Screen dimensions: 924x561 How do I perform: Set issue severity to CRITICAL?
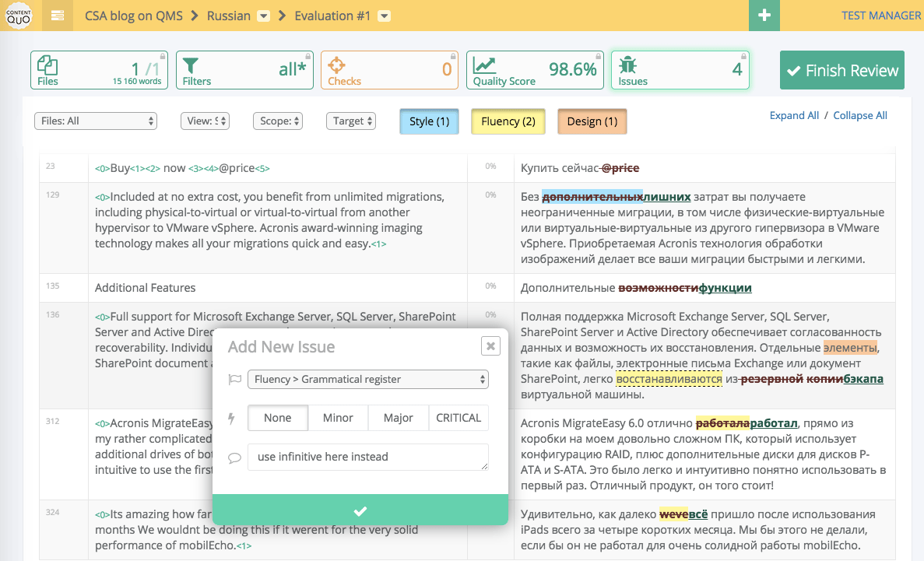(x=458, y=418)
